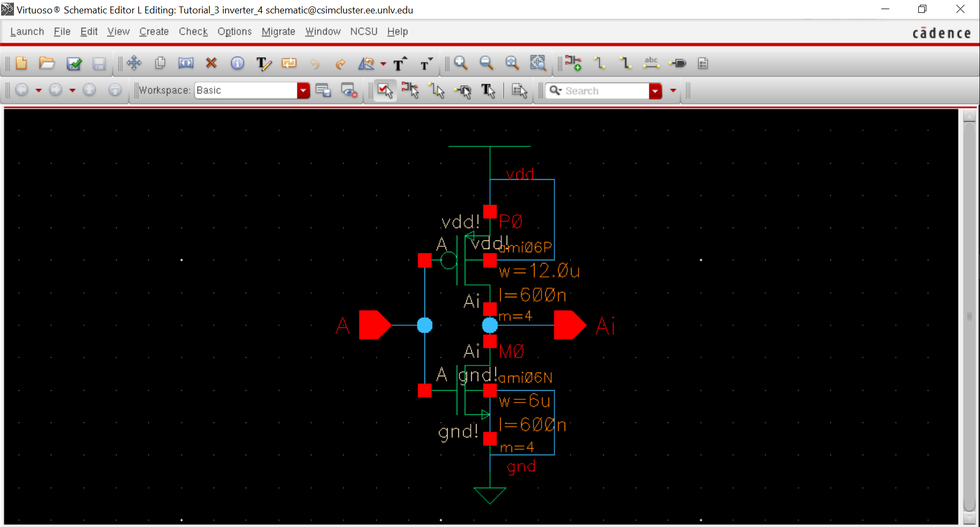Open the Create menu
980x527 pixels.
click(x=154, y=32)
